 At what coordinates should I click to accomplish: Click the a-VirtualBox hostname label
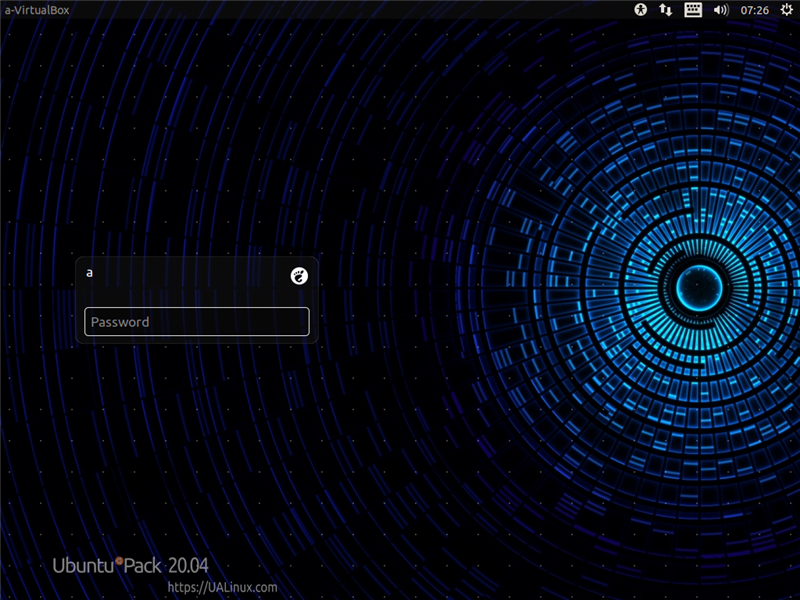[37, 10]
